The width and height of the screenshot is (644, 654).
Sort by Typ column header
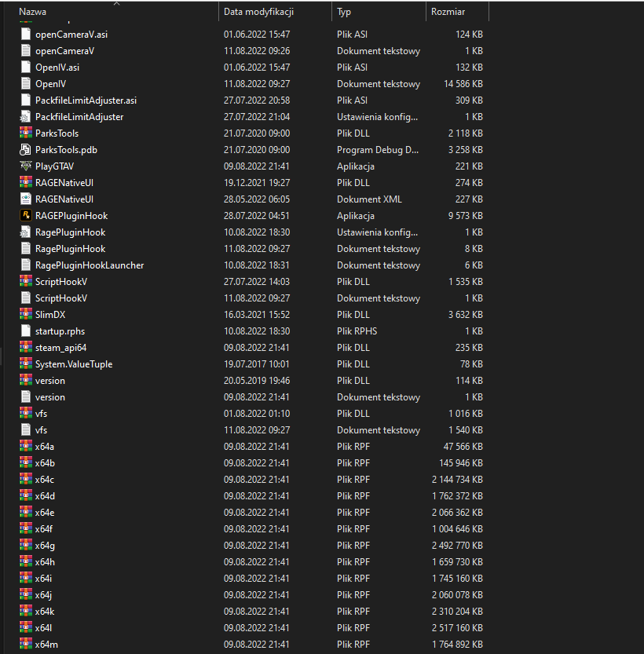tap(344, 12)
